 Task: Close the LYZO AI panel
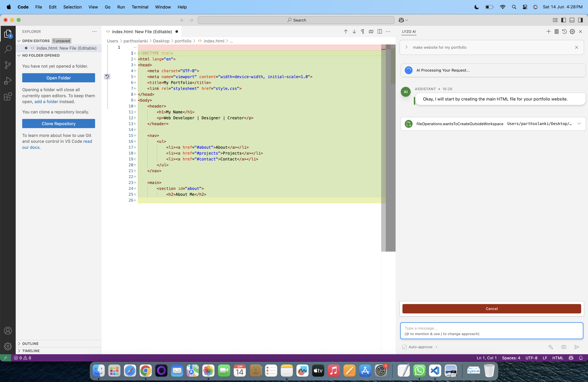pos(581,32)
